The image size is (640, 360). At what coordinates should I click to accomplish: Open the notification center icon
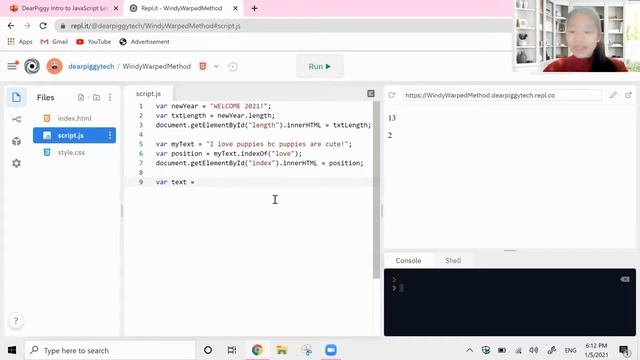tap(624, 350)
